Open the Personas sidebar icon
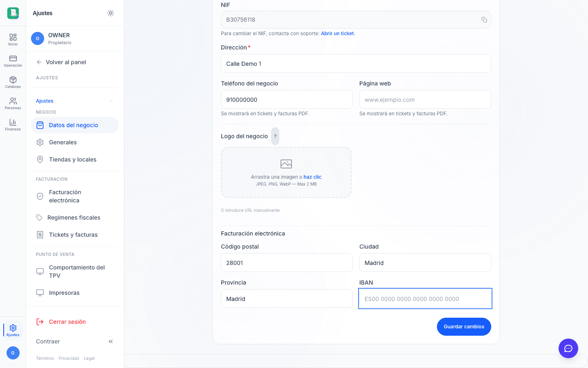This screenshot has height=368, width=588. (x=13, y=103)
